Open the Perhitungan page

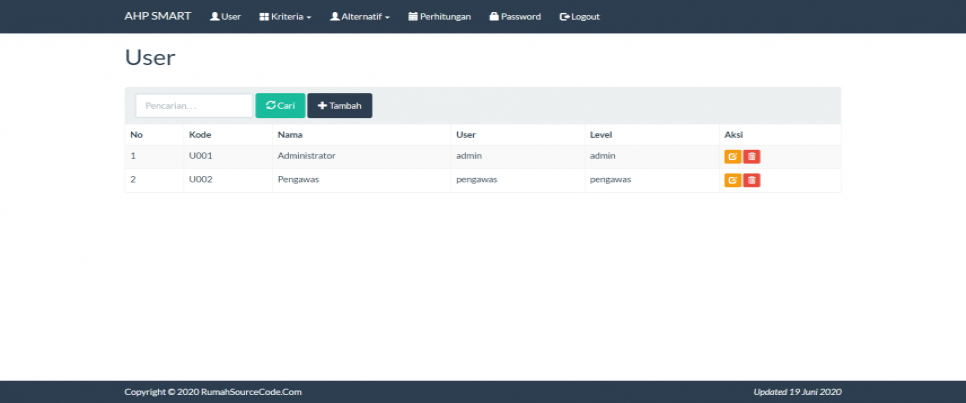point(440,17)
